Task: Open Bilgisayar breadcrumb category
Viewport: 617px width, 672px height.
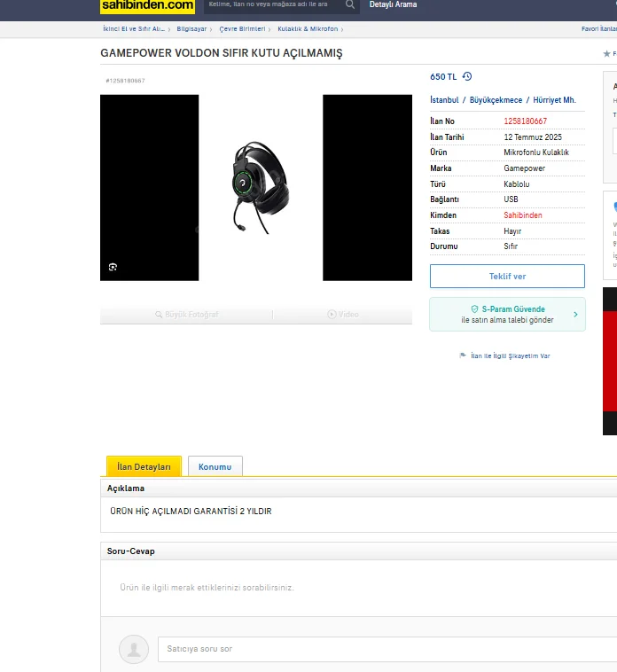Action: pyautogui.click(x=191, y=28)
